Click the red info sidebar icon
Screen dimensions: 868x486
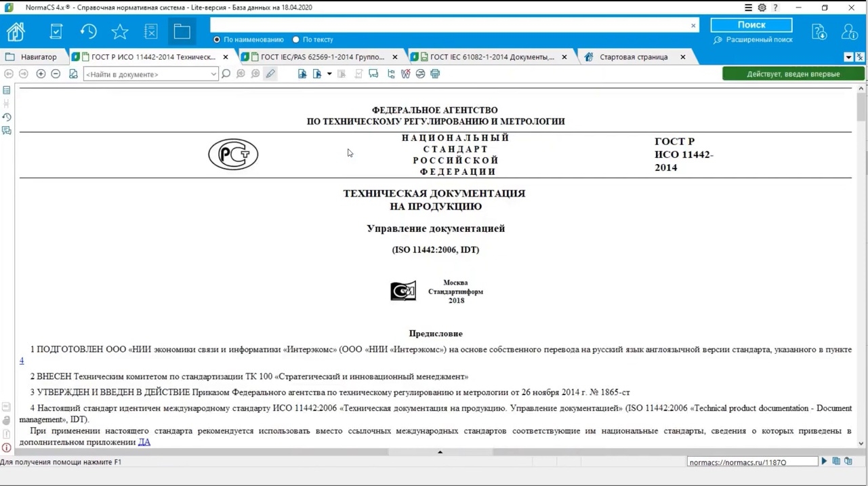[x=7, y=447]
